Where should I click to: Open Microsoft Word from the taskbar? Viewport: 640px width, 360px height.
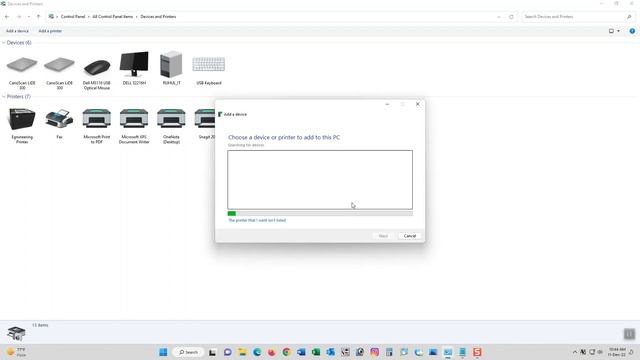[301, 352]
